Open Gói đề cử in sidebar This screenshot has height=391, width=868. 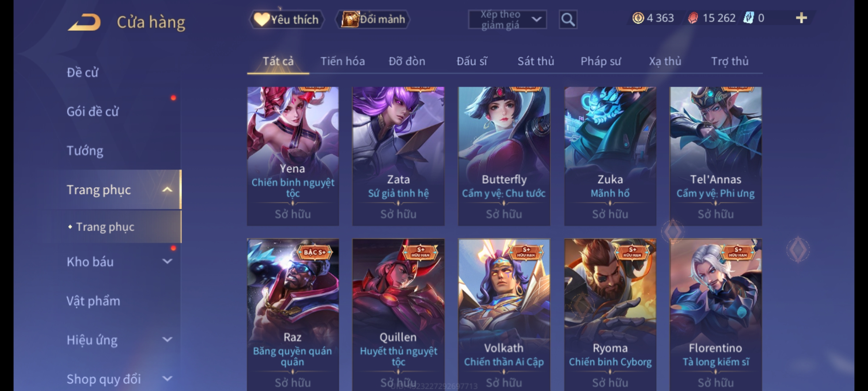(x=93, y=112)
